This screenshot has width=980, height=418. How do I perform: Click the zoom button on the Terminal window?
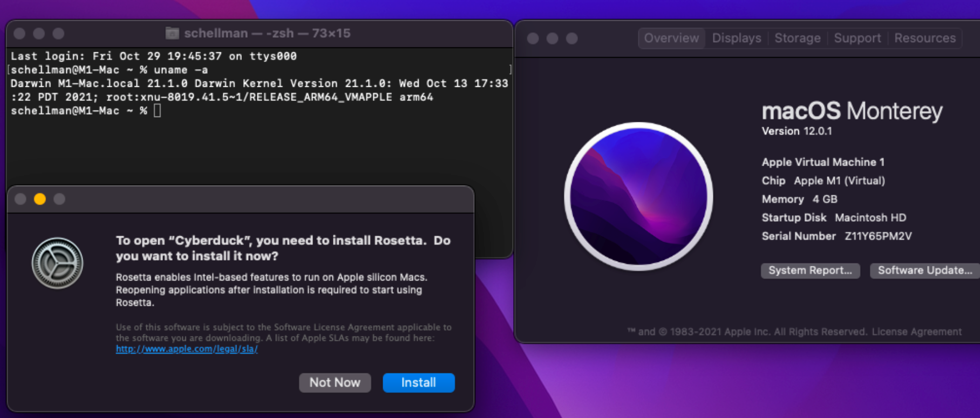click(x=59, y=33)
